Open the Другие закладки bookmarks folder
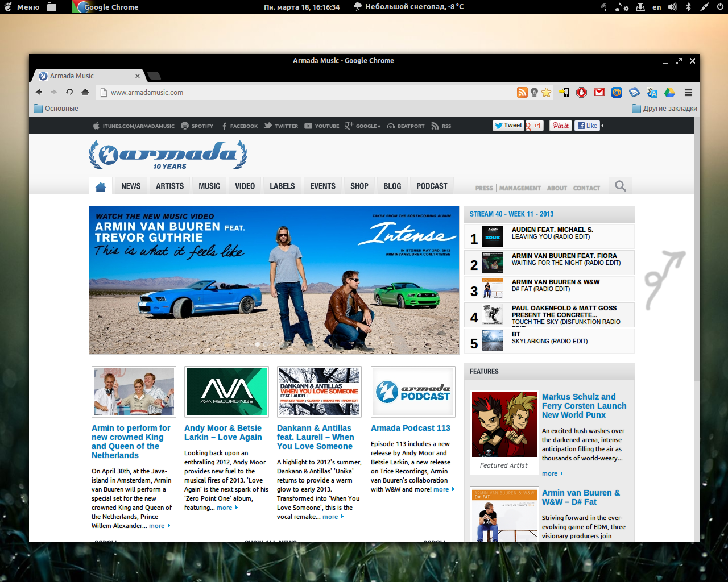The width and height of the screenshot is (728, 582). pos(664,109)
